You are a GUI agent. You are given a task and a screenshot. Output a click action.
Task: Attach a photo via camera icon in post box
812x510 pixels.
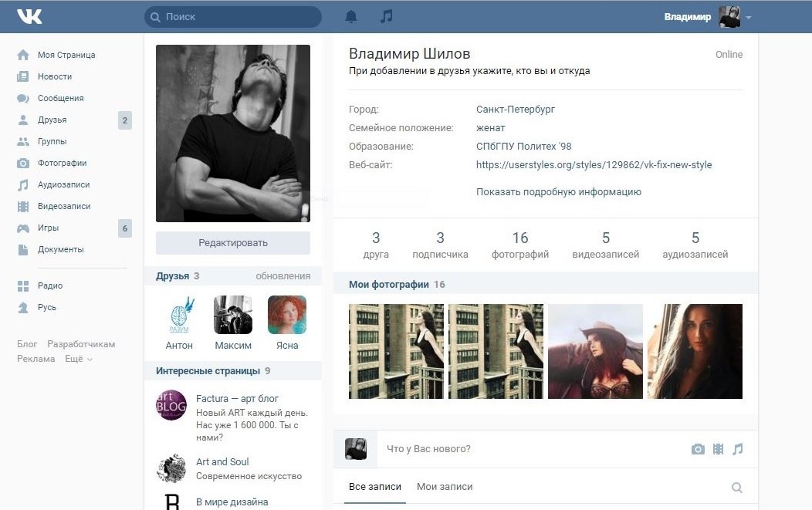(698, 449)
